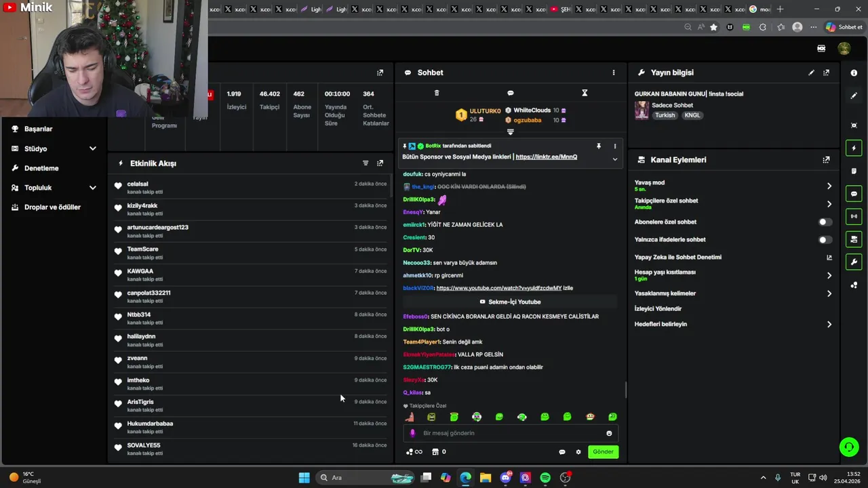Pop out the Kanal Eylemleri panel
The height and width of the screenshot is (488, 868).
point(826,160)
